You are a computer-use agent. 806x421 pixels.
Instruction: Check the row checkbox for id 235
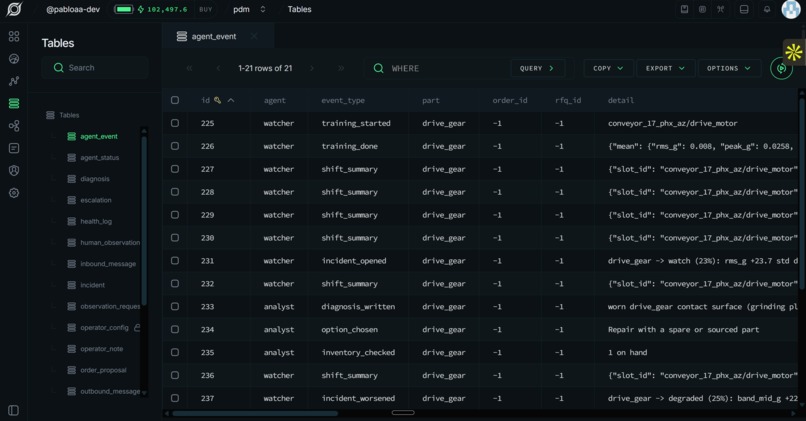tap(175, 352)
